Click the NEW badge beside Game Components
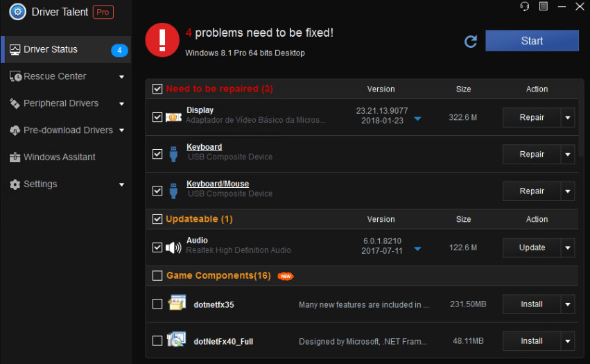590x364 pixels. (286, 277)
